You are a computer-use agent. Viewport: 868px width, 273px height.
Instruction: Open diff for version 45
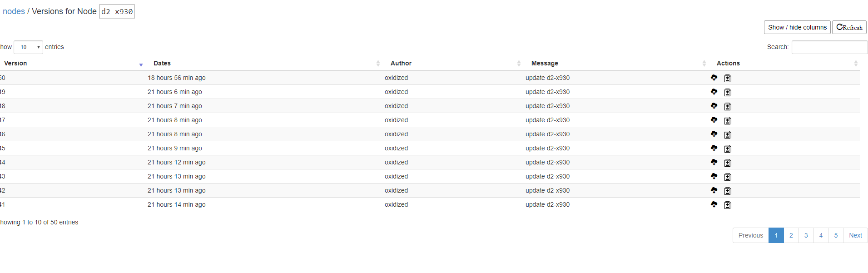pyautogui.click(x=728, y=149)
